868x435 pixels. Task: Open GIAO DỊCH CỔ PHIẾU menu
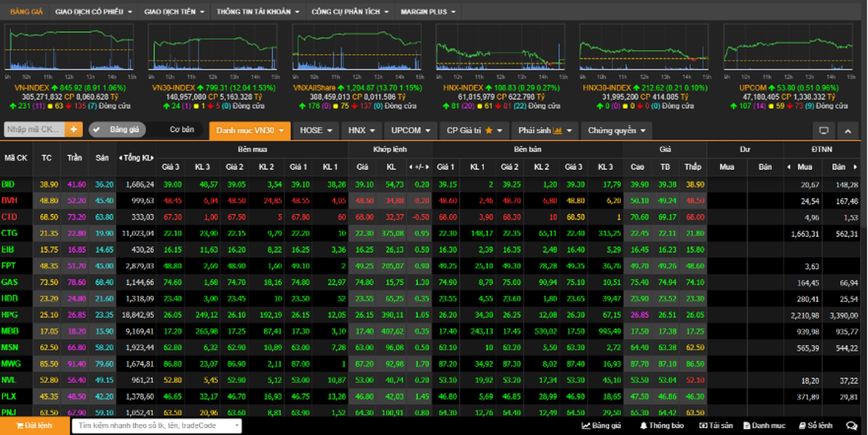[x=94, y=12]
